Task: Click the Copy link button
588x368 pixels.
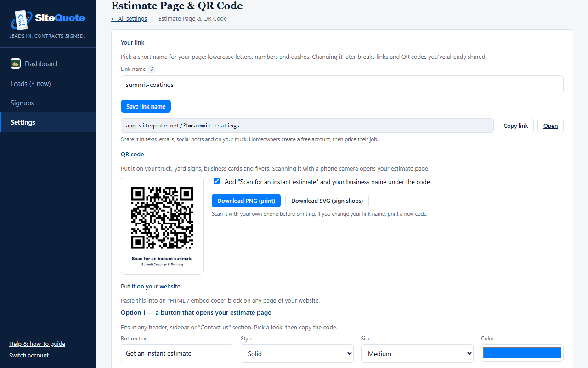Action: tap(515, 126)
